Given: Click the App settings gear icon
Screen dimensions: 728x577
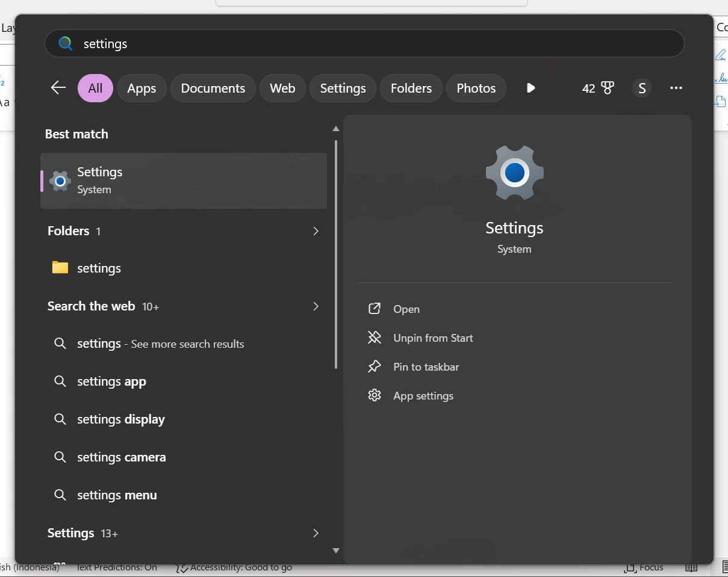Looking at the screenshot, I should (x=375, y=395).
